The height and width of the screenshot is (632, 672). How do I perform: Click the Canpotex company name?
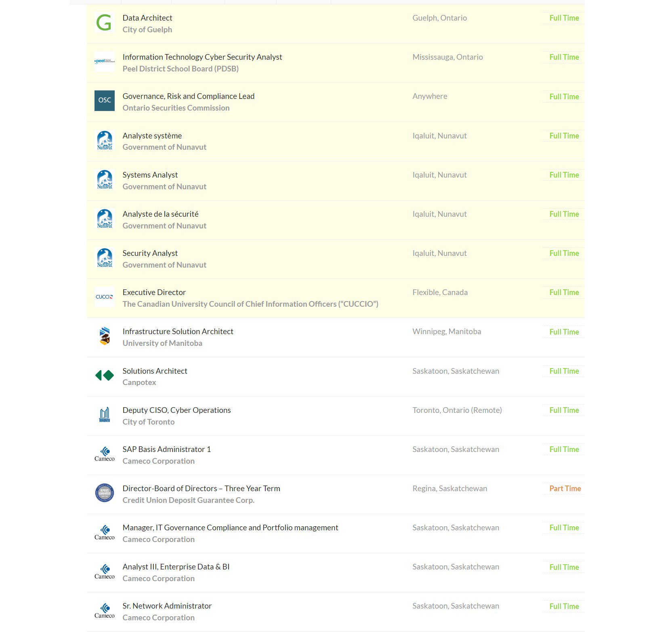click(x=139, y=382)
